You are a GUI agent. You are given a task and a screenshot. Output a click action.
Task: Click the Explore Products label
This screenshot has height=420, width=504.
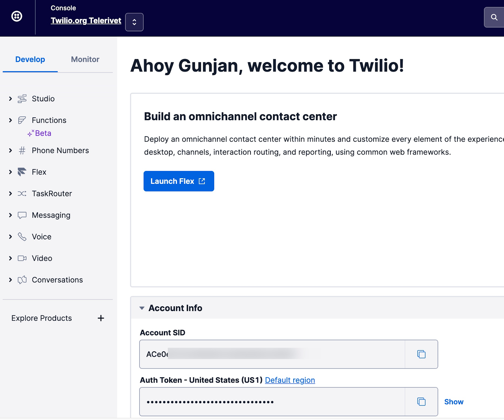pos(42,318)
